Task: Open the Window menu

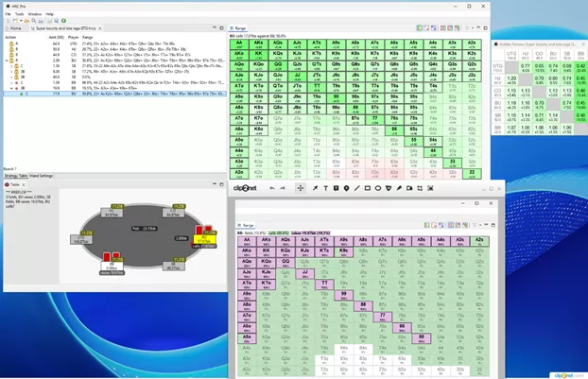Action: pyautogui.click(x=34, y=14)
